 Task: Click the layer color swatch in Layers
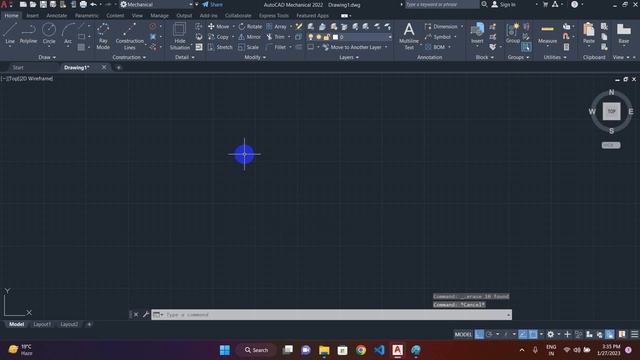point(336,37)
